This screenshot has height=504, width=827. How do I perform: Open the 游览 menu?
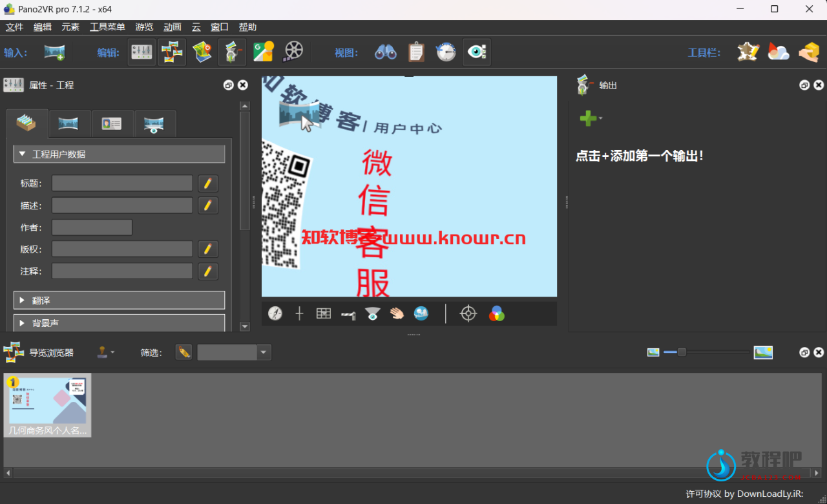(x=144, y=27)
